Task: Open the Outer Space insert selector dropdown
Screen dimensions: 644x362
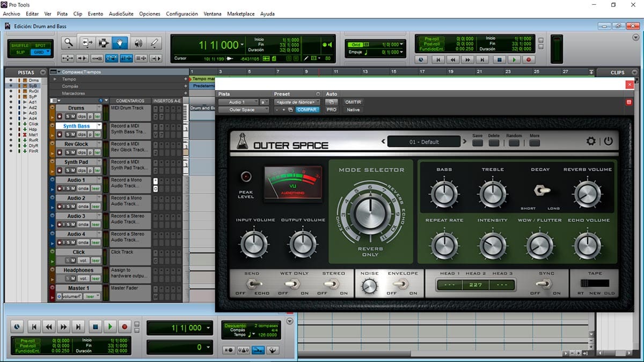Action: tap(243, 110)
